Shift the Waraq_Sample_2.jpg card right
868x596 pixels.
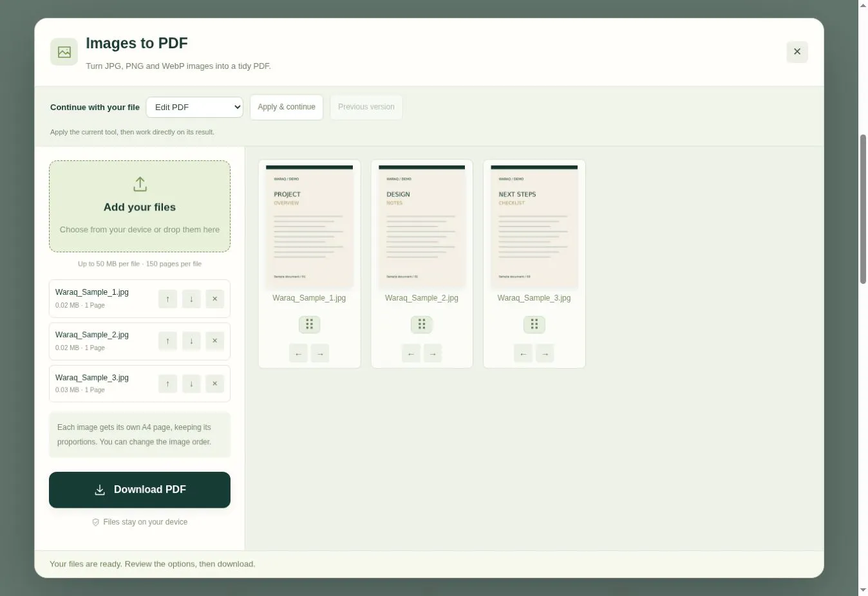pos(433,353)
